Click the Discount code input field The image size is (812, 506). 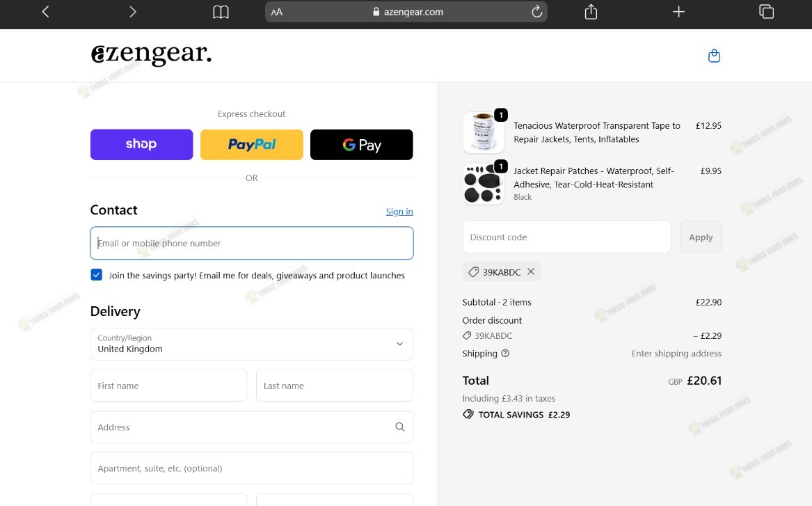(x=566, y=237)
